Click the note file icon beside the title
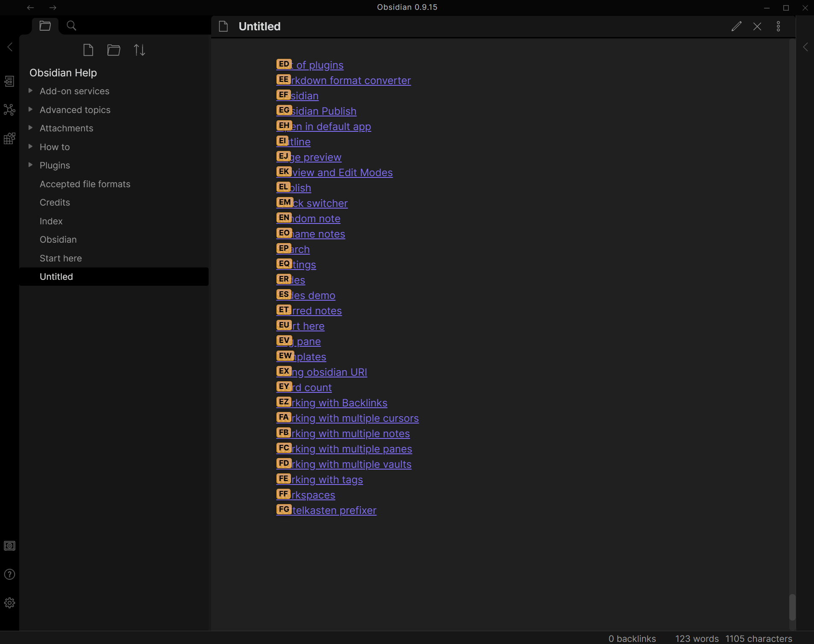814x644 pixels. 224,26
